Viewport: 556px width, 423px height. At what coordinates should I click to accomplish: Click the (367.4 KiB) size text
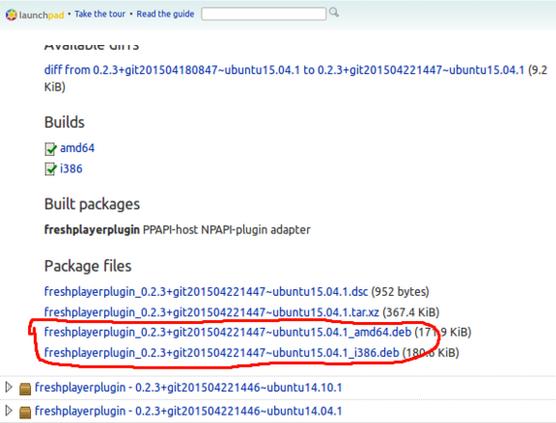(411, 312)
